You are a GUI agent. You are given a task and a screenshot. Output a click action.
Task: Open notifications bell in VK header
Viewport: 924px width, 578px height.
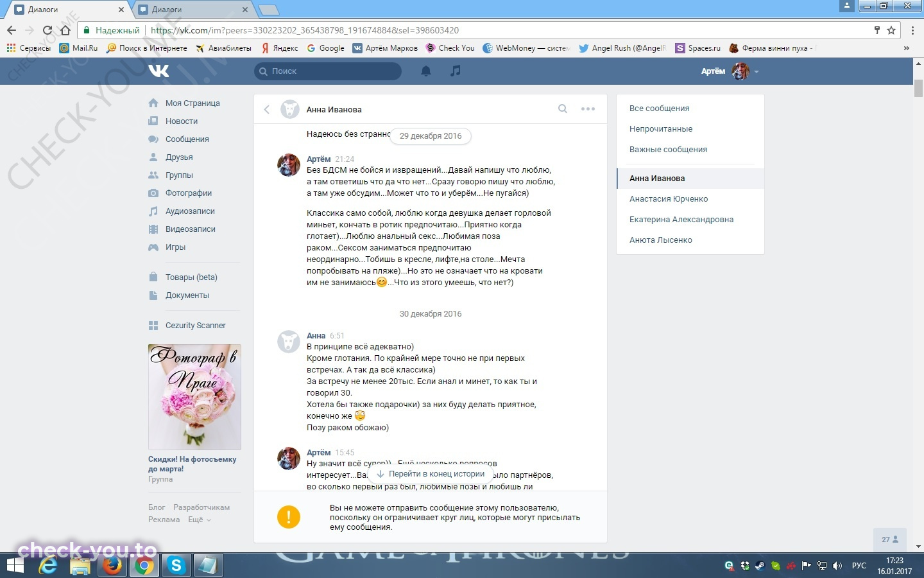426,71
